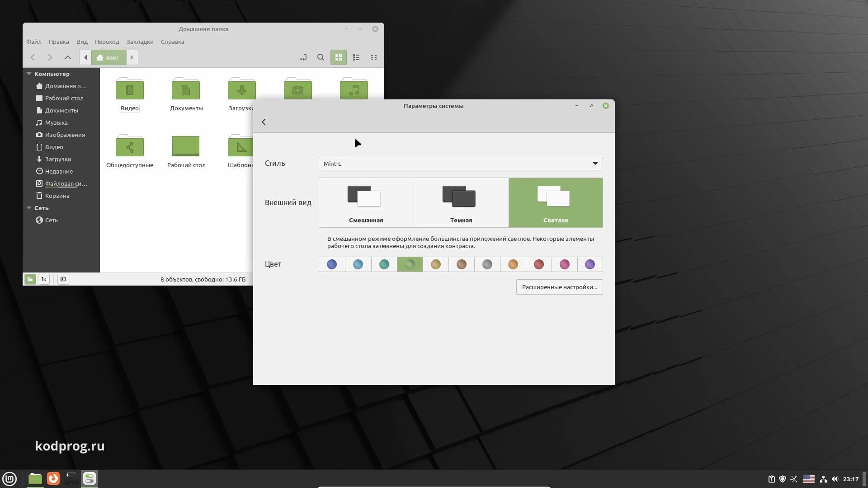Pick the pink accent color
Screen dimensions: 868x488
tap(565, 264)
